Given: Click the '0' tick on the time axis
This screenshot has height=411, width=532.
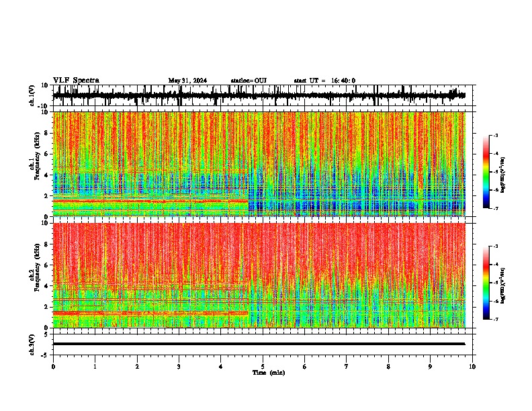Looking at the screenshot, I should tap(53, 367).
